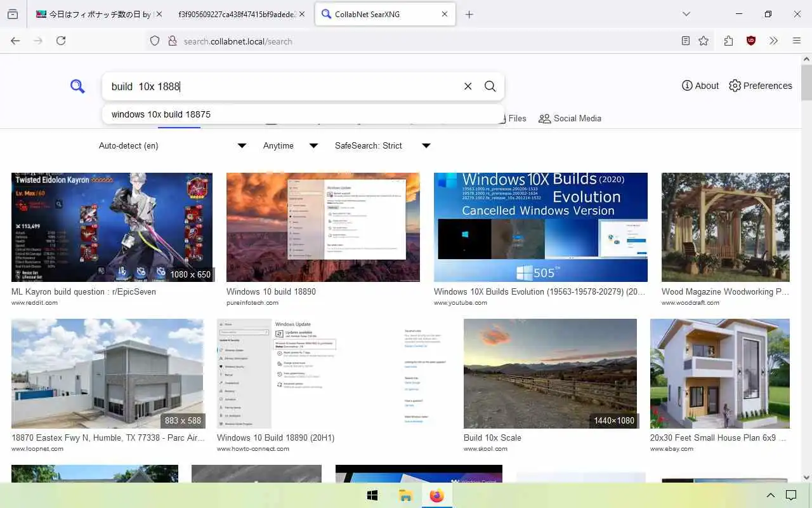Toggle reader view icon in the address bar

click(686, 41)
